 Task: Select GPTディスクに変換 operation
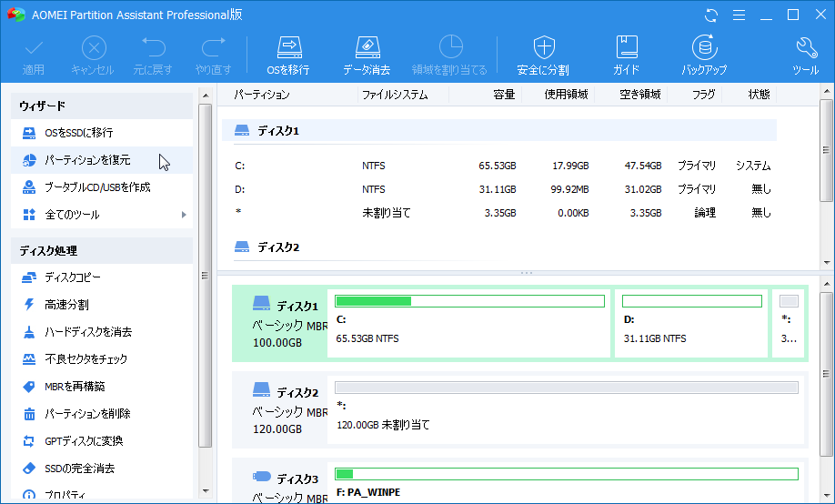(x=102, y=441)
